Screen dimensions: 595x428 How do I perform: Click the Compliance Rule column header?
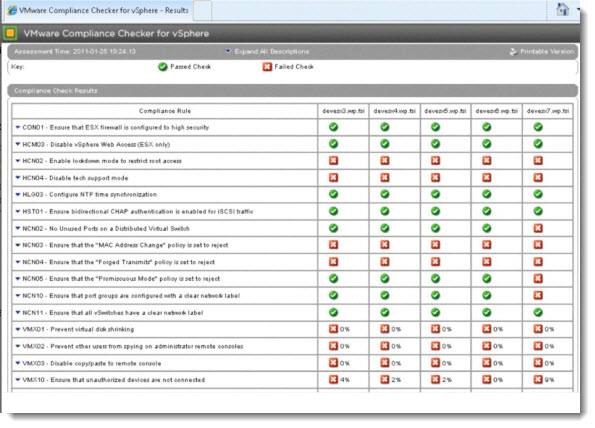165,111
